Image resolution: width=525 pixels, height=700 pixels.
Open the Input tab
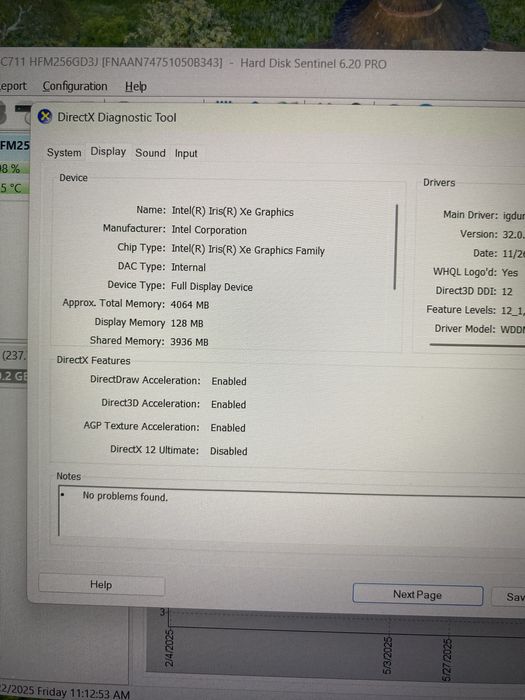point(186,154)
